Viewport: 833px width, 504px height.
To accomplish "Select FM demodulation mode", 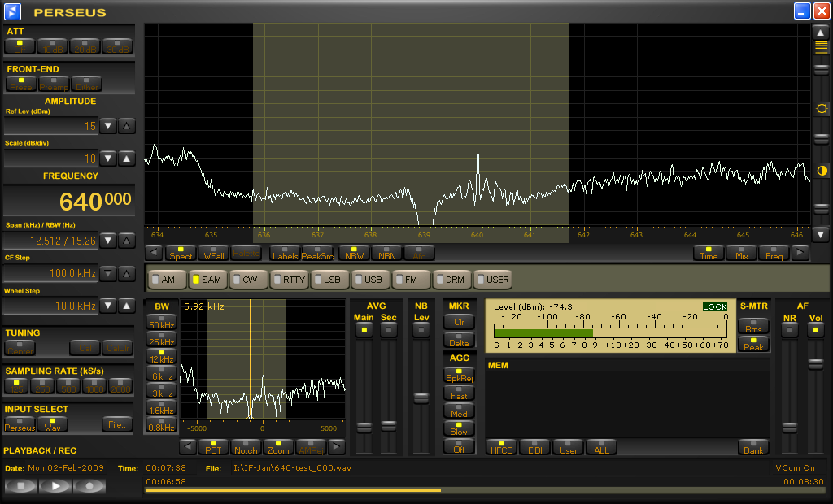I will [412, 280].
